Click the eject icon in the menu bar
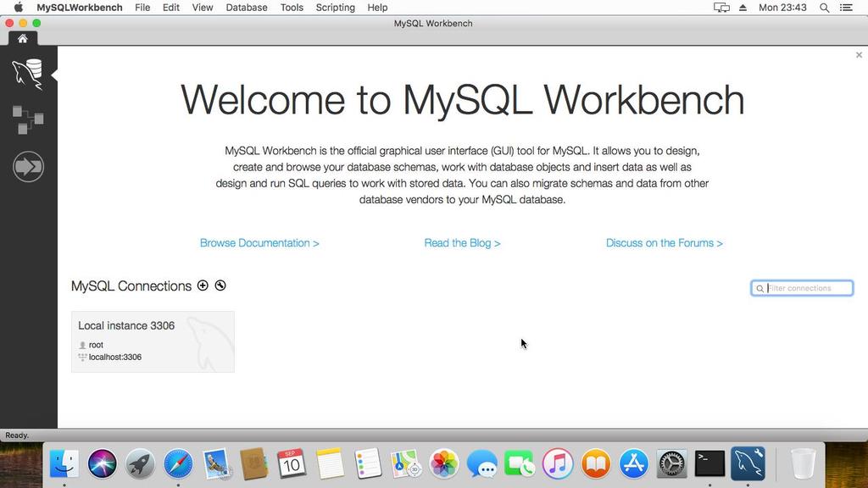The image size is (868, 488). 743,8
